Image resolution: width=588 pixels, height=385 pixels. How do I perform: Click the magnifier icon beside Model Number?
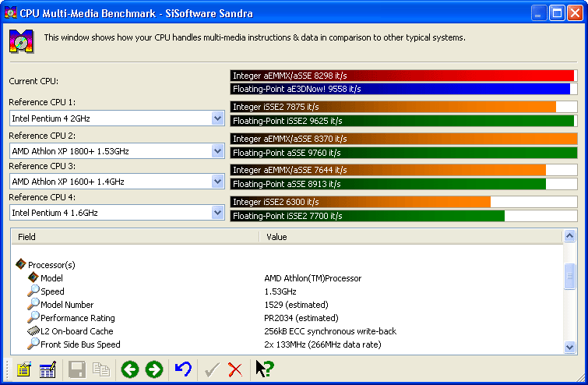click(x=33, y=304)
